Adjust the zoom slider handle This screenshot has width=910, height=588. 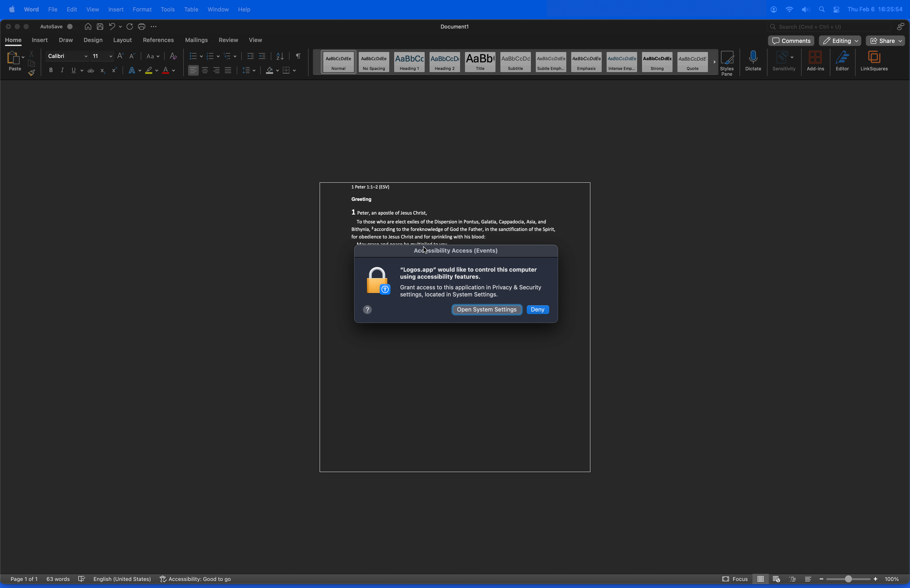point(848,579)
